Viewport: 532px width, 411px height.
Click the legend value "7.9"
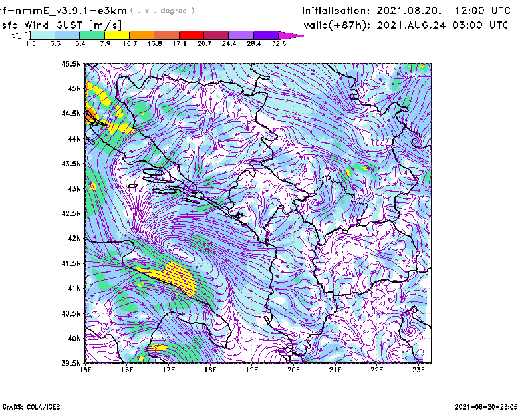pos(105,43)
